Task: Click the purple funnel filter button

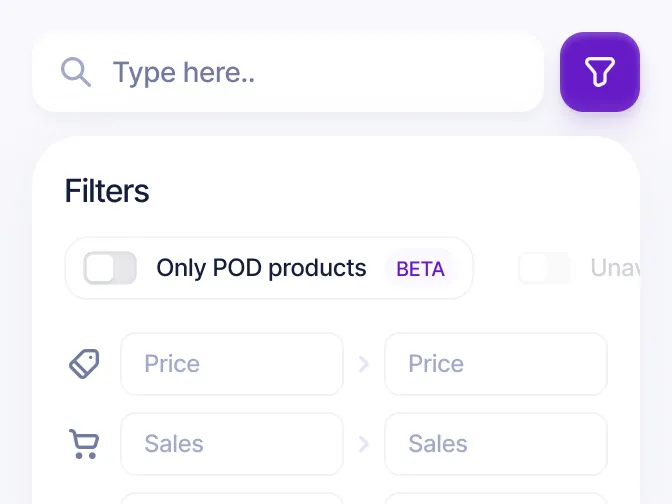Action: click(x=600, y=72)
